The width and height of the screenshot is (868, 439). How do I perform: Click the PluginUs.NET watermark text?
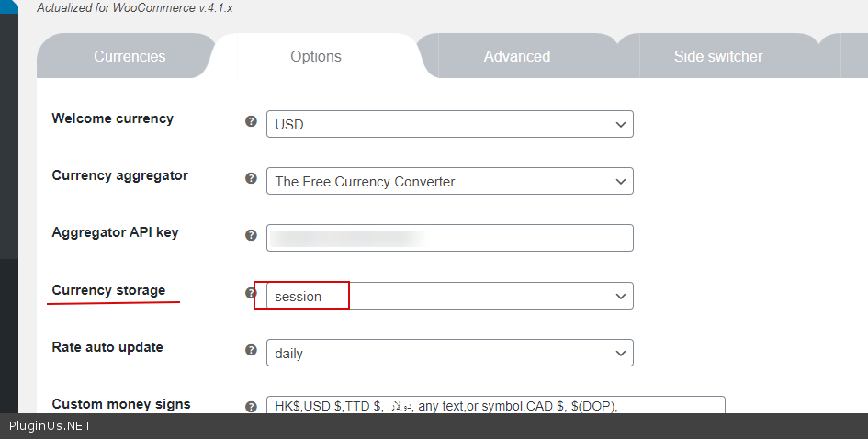pos(51,426)
